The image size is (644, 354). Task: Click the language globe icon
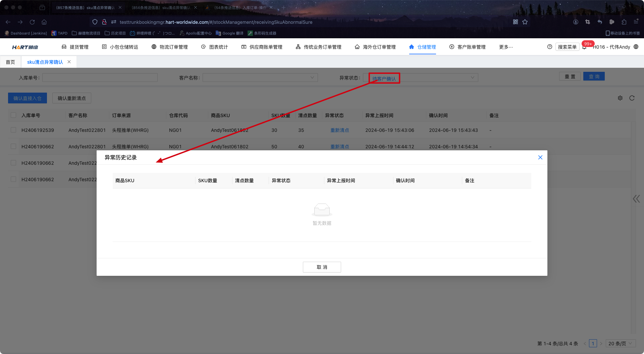pos(636,47)
